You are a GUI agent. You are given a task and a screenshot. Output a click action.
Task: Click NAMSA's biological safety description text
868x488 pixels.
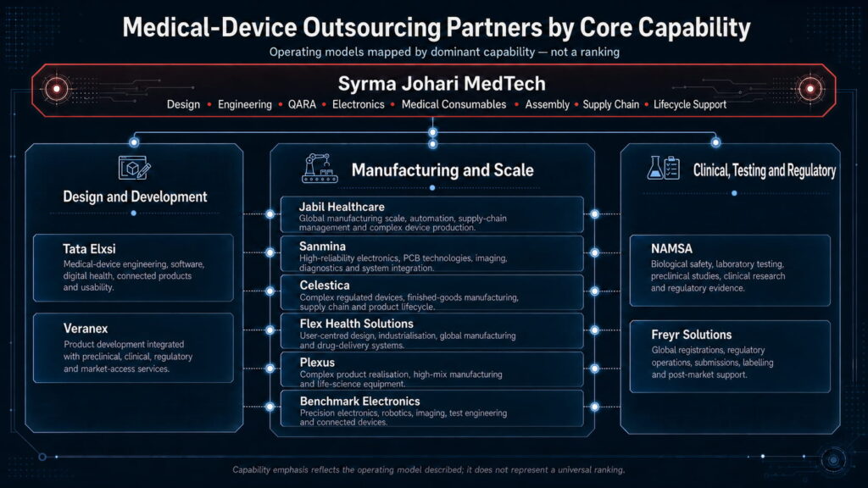[x=718, y=276]
